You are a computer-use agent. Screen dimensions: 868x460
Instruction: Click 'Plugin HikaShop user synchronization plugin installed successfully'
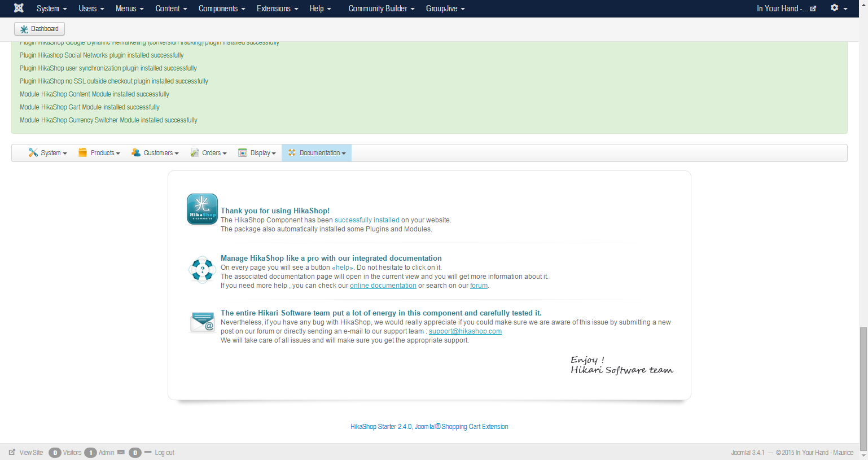click(108, 68)
